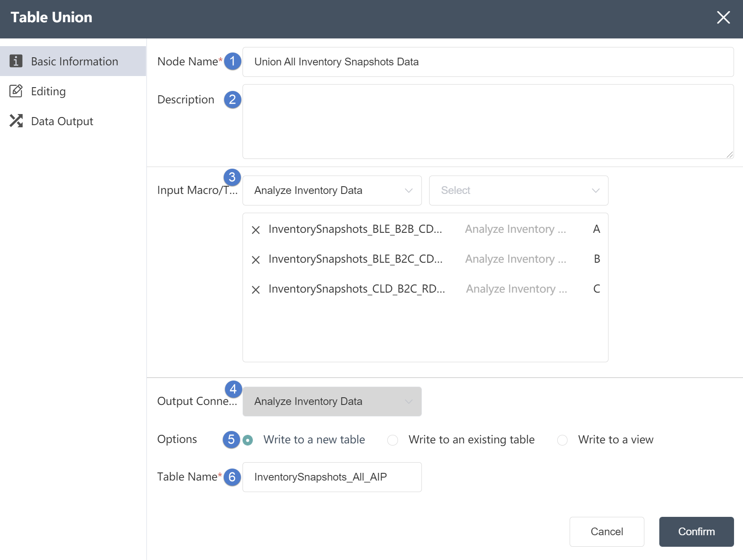Click into the Description text area

point(488,121)
